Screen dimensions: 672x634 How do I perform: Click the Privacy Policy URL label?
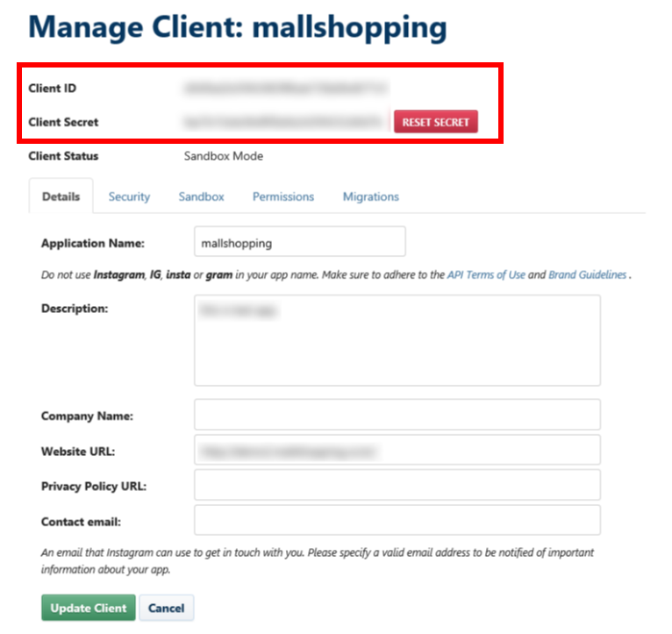(94, 487)
